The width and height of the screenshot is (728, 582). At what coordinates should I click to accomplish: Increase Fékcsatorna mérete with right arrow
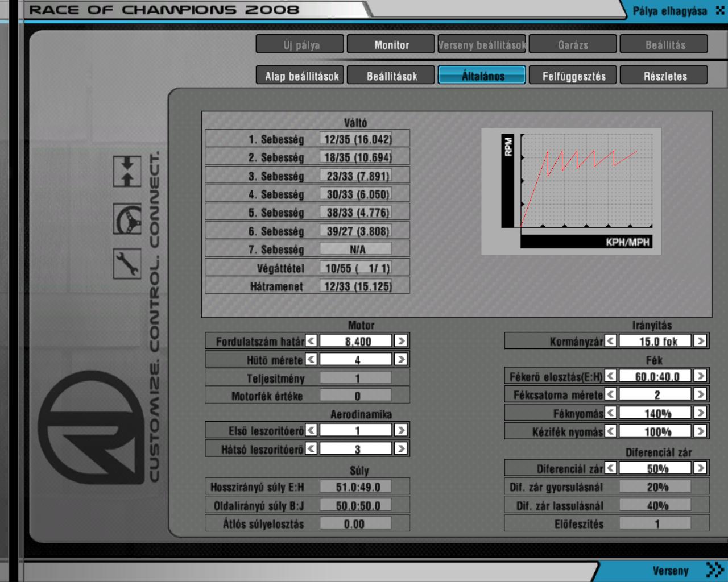pyautogui.click(x=701, y=394)
